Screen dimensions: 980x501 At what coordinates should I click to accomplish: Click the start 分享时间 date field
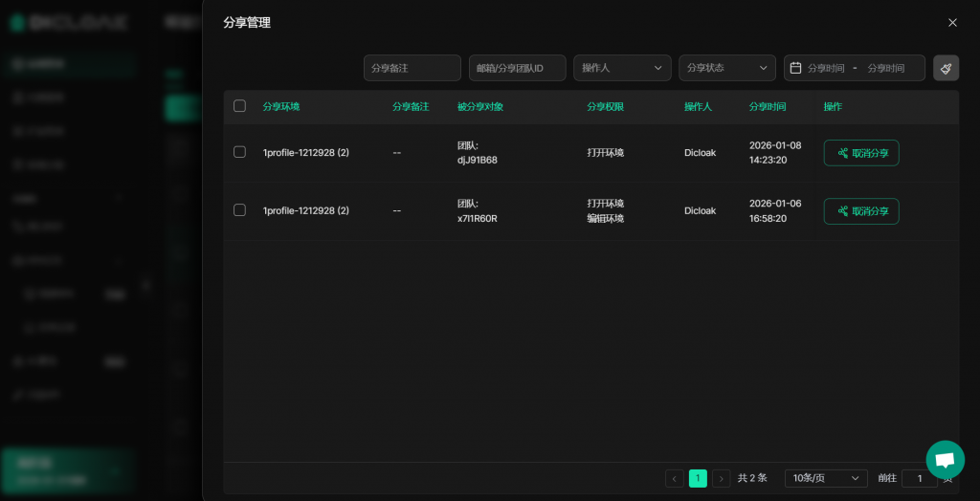click(x=826, y=68)
